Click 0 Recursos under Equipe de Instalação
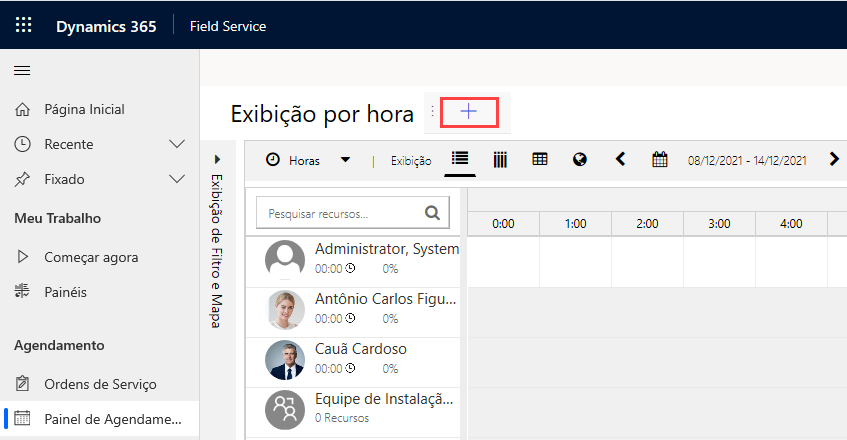 pos(342,418)
